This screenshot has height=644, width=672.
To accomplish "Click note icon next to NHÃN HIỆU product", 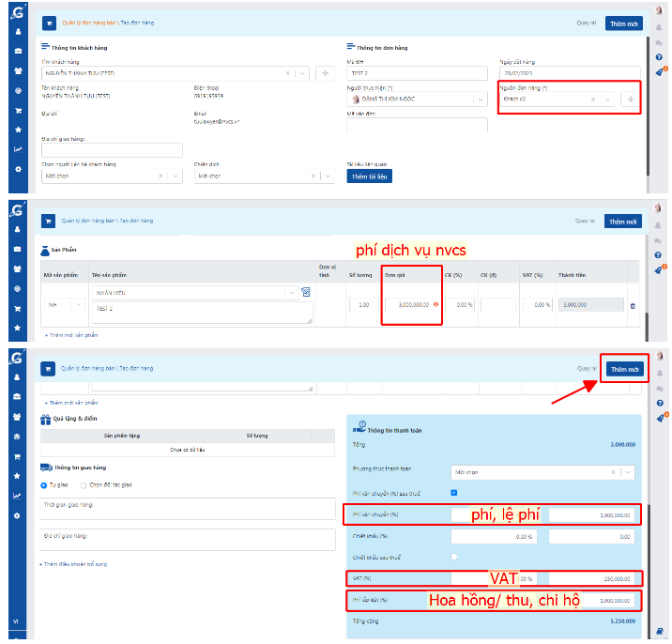I will click(x=306, y=292).
